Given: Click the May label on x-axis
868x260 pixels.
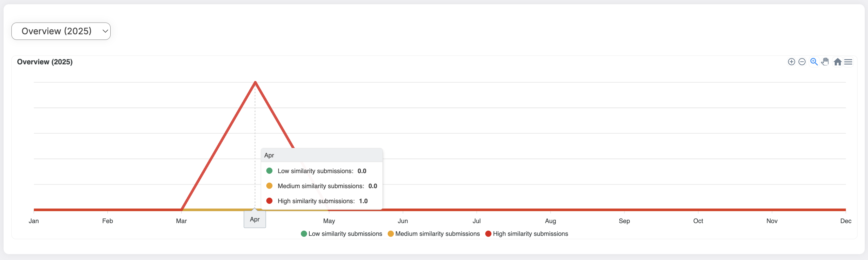Looking at the screenshot, I should (329, 221).
